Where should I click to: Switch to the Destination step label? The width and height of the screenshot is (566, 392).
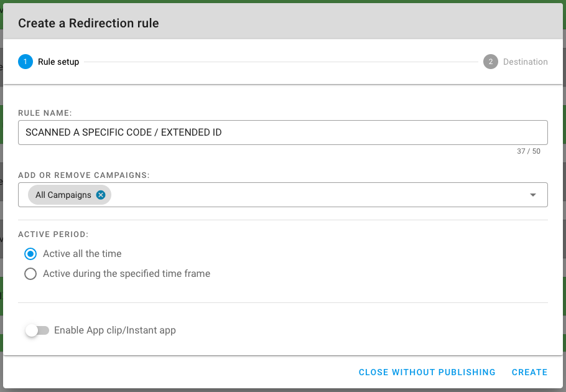(525, 62)
